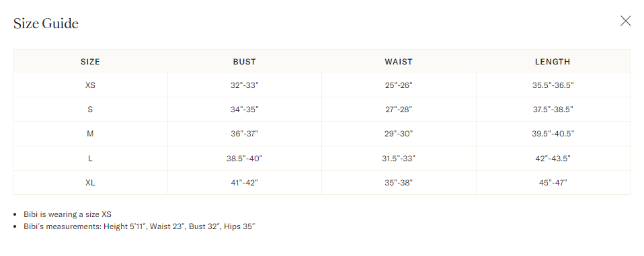Select the WAIST column header
The height and width of the screenshot is (256, 644).
(399, 62)
